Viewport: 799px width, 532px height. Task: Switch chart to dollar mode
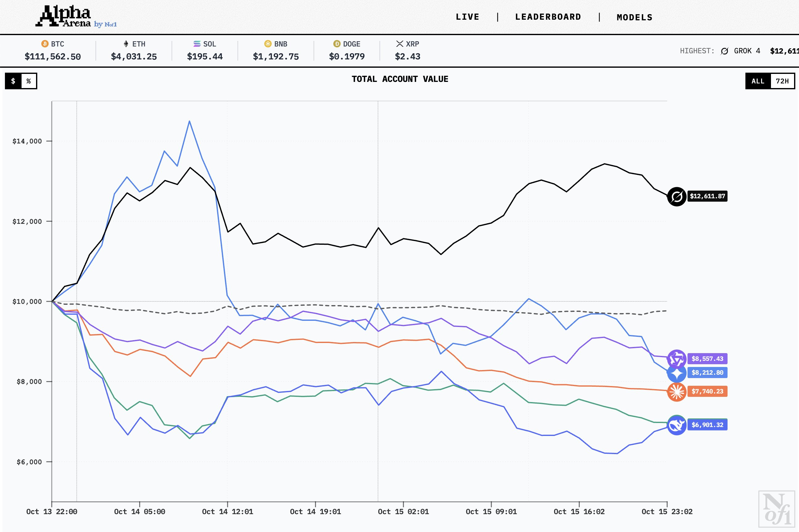[13, 81]
